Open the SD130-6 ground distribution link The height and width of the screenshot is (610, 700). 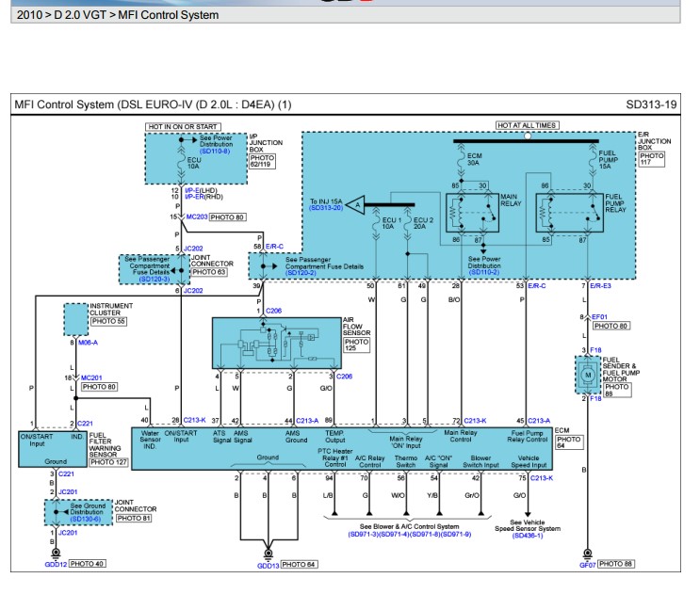tap(87, 519)
